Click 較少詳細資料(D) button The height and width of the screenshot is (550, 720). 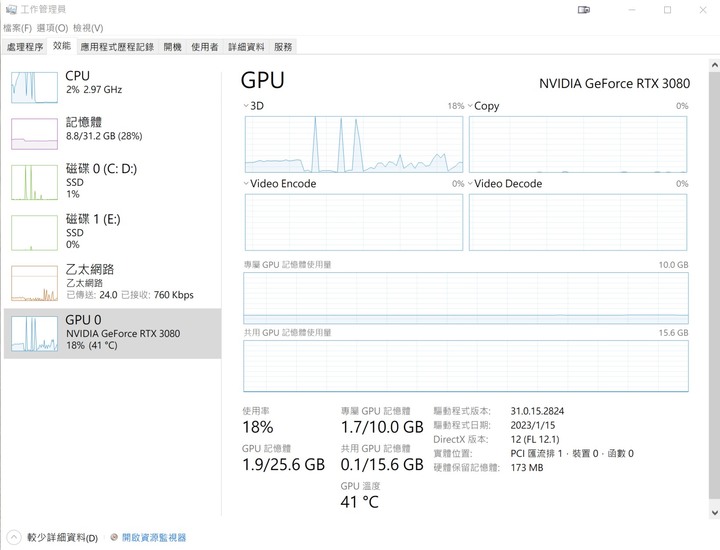tap(62, 537)
